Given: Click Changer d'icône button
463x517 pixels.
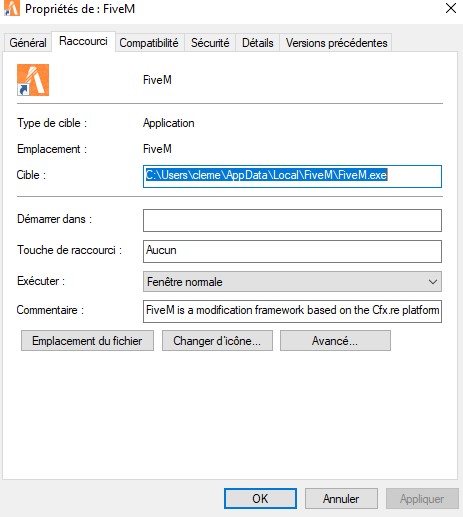Looking at the screenshot, I should [x=217, y=341].
